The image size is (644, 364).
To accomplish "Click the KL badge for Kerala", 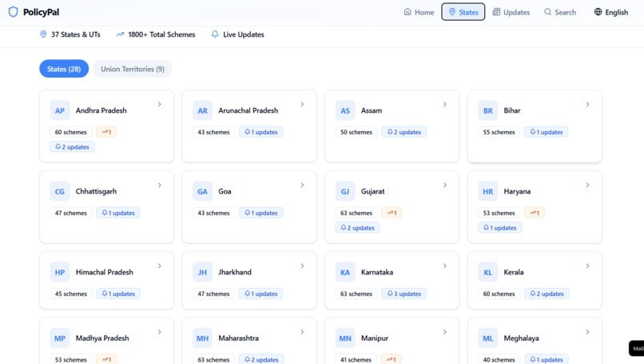I will tap(488, 272).
